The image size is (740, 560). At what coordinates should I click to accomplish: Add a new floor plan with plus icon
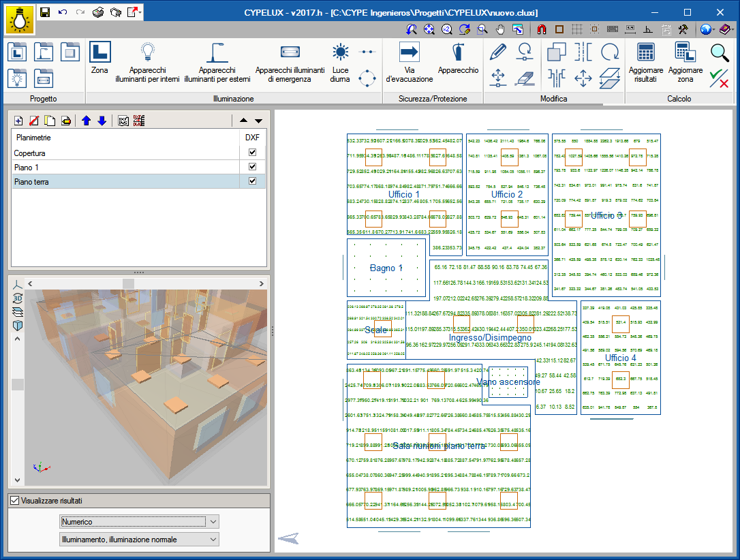(18, 121)
